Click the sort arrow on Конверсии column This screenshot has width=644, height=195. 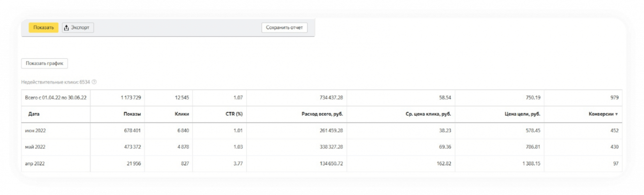[x=617, y=114]
